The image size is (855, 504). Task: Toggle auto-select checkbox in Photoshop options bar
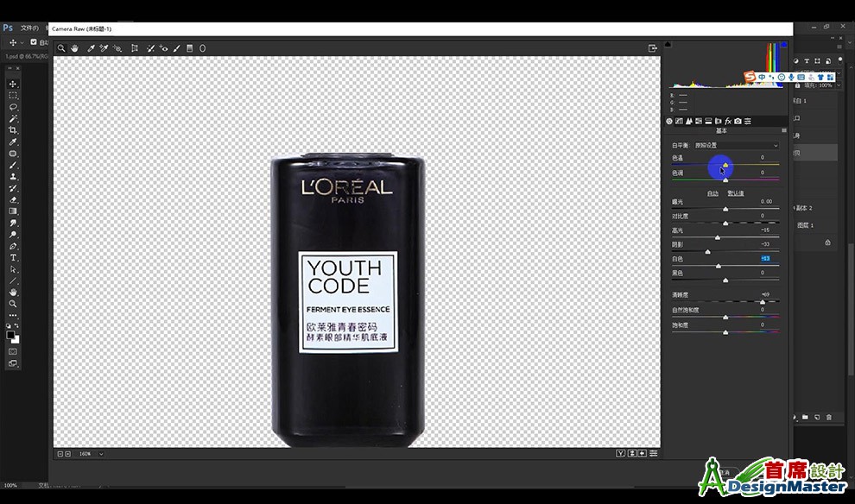(34, 42)
